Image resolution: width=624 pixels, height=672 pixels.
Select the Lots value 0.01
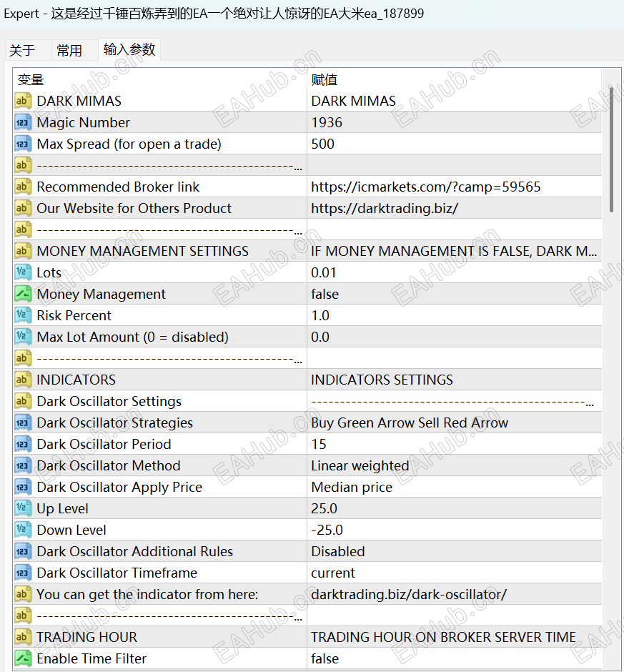pos(324,272)
